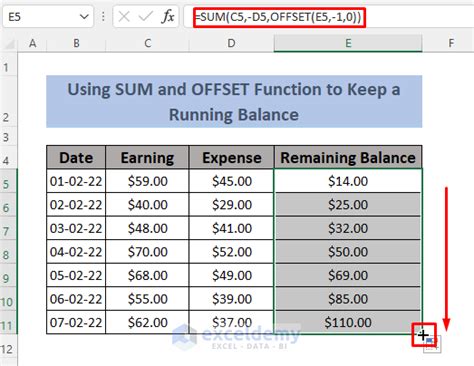The image size is (474, 366).
Task: Select the balance cell $25.00
Action: click(x=348, y=205)
